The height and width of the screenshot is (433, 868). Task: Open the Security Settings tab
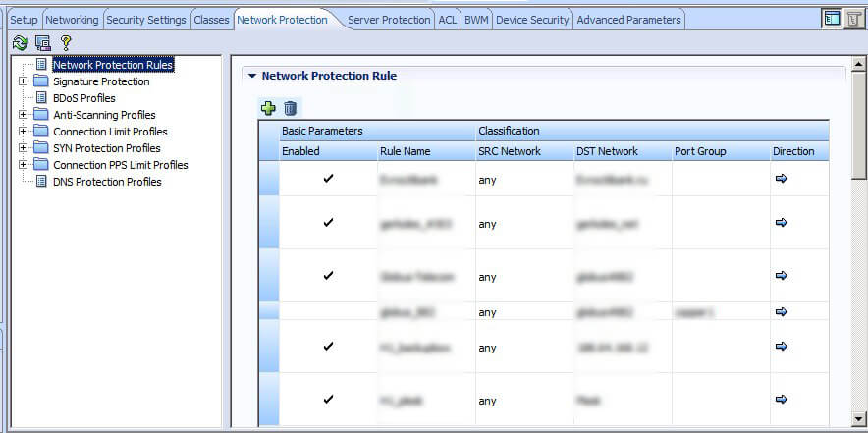point(145,20)
